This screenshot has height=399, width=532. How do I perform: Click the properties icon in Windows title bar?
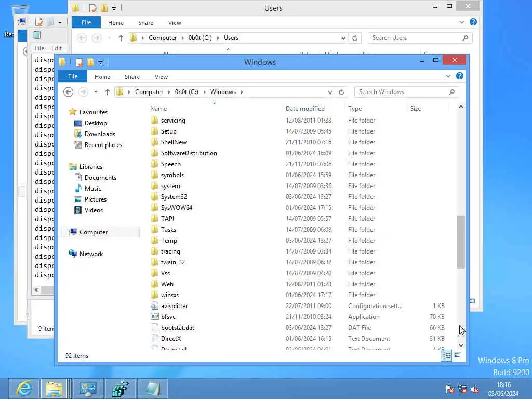click(x=79, y=62)
